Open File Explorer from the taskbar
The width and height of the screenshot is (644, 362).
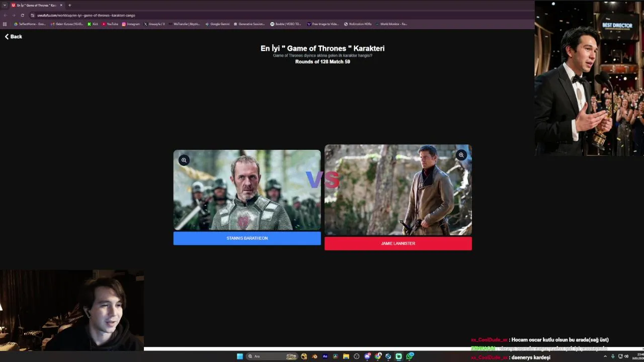point(346,356)
